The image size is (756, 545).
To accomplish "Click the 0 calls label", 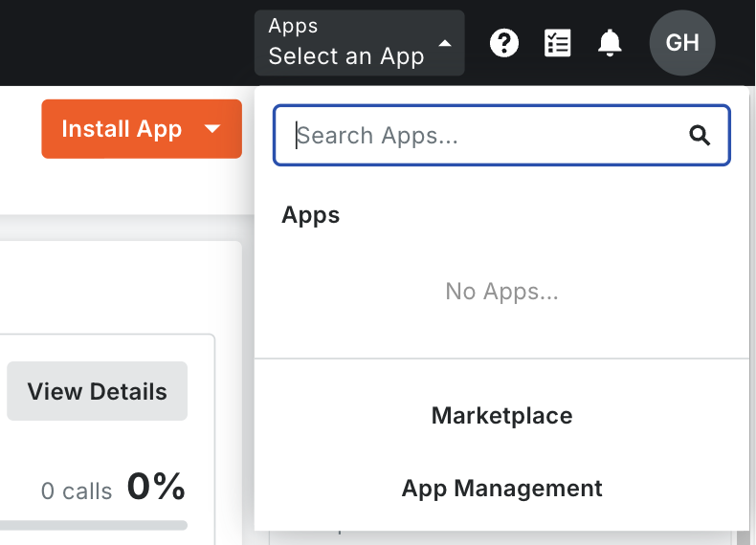I will (77, 491).
